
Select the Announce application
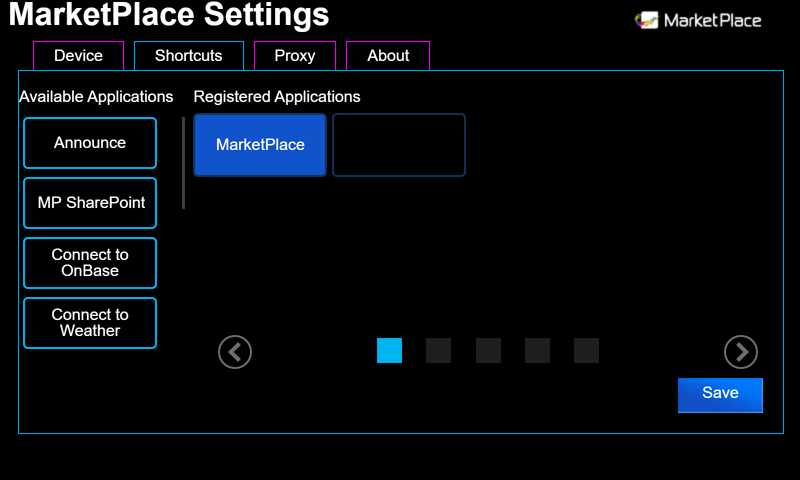[90, 143]
